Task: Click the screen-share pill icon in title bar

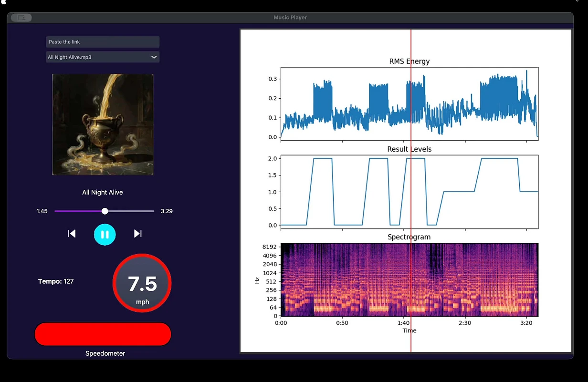Action: 21,18
